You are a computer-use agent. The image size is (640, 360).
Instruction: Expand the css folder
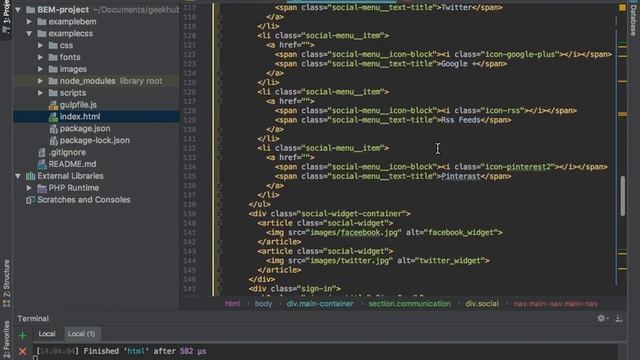[40, 45]
